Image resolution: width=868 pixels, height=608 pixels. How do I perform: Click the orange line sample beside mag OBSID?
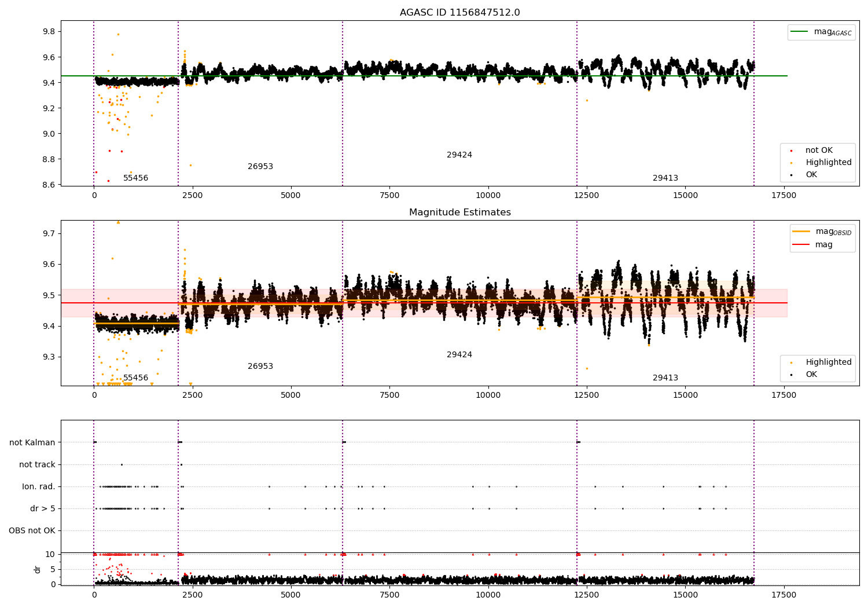click(x=801, y=232)
